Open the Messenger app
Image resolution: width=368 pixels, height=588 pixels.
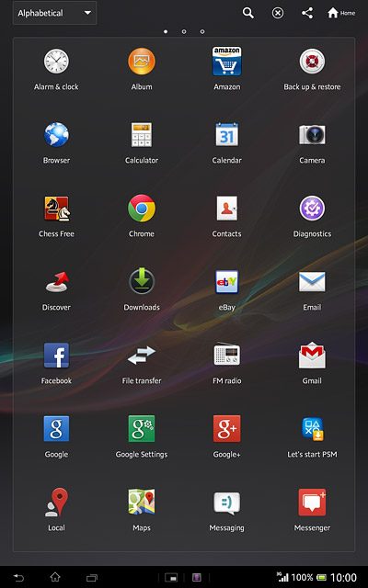coord(312,503)
